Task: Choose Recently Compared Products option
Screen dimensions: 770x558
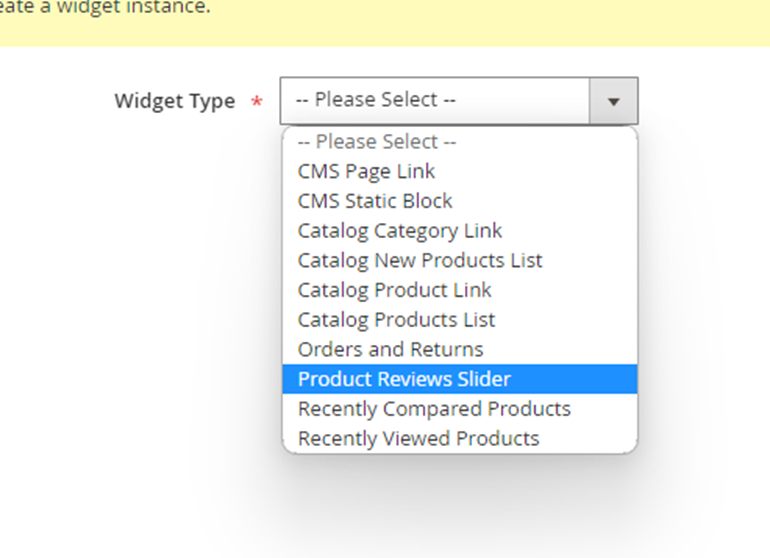Action: 434,409
